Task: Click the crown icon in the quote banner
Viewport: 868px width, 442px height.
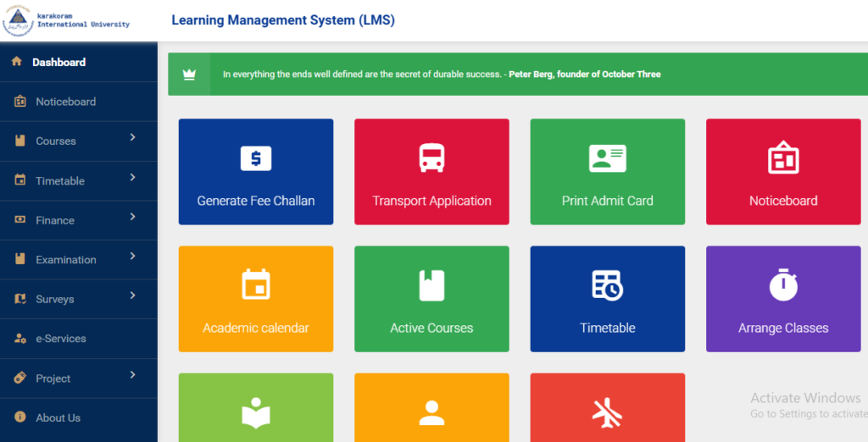Action: (x=189, y=75)
